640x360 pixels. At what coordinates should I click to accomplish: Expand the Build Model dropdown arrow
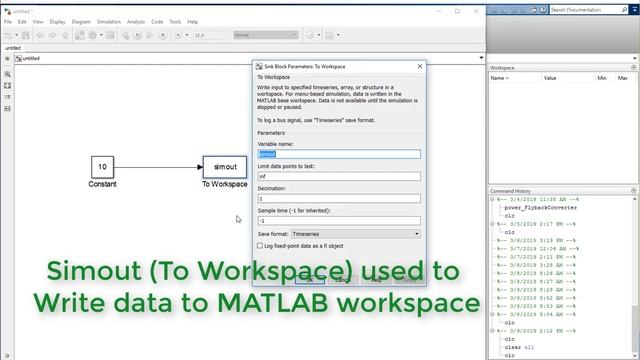tap(338, 36)
